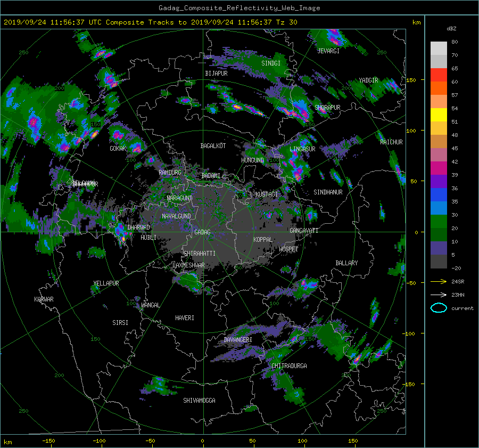
Task: Click the -100 km tick on right axis
Action: (x=410, y=333)
